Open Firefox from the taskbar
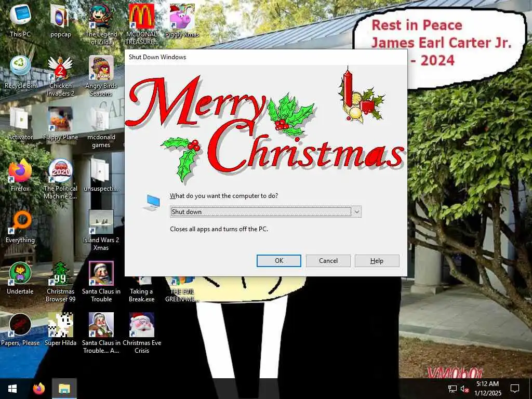Screen dimensions: 532x399 pos(38,389)
